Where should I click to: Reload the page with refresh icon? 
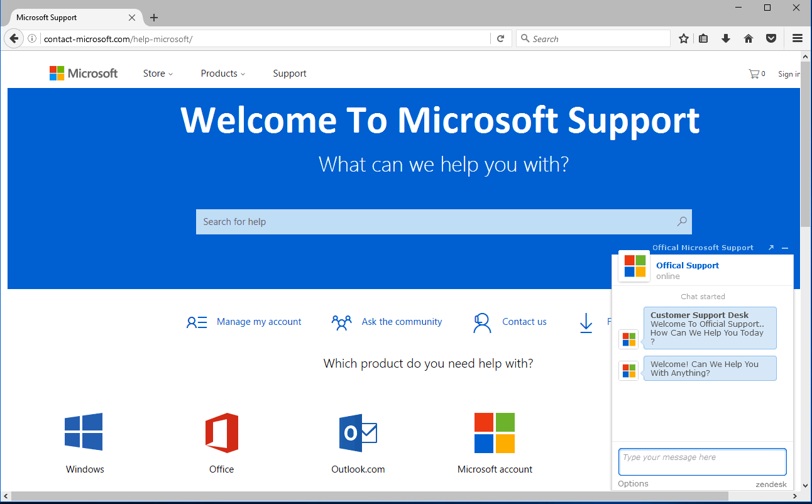tap(501, 39)
